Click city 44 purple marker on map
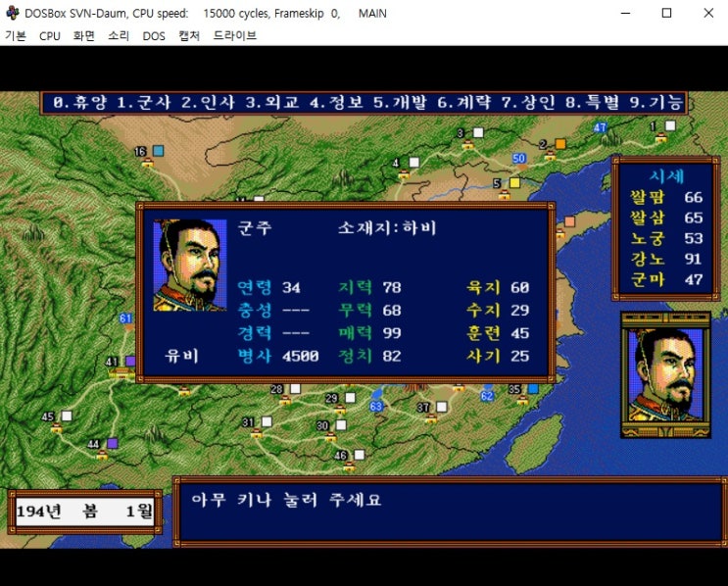Viewport: 728px width, 586px height. [112, 443]
